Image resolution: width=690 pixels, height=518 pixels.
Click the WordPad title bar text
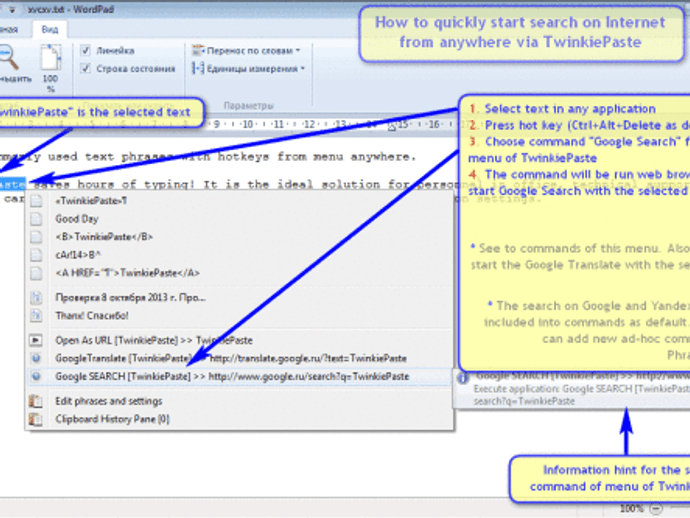71,9
